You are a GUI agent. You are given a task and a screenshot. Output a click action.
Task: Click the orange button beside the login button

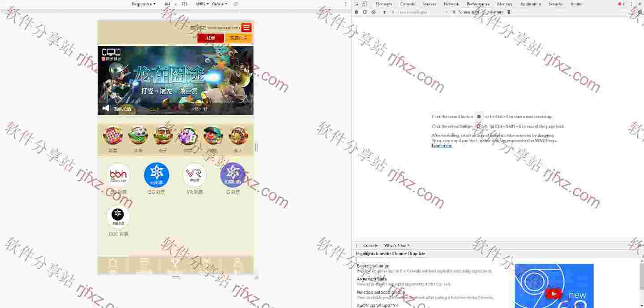point(239,38)
